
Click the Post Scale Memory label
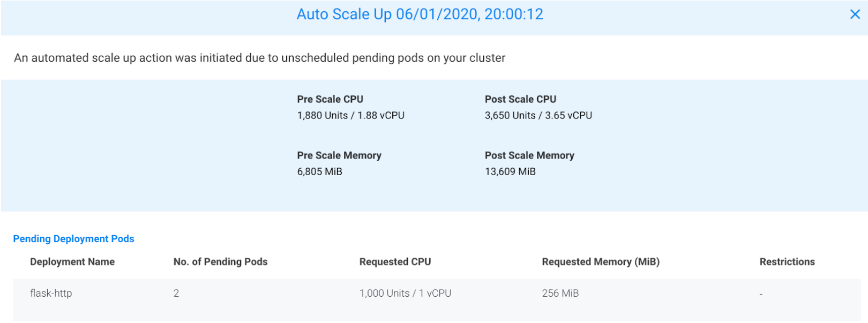click(529, 155)
